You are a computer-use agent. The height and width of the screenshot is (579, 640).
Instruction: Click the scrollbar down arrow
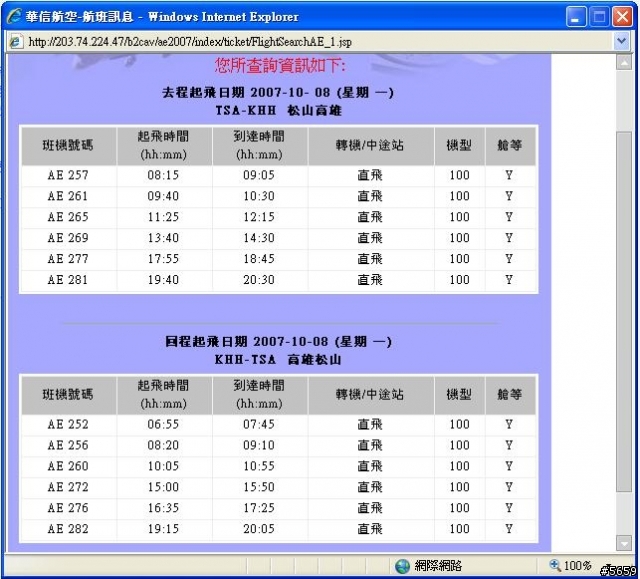click(x=624, y=543)
